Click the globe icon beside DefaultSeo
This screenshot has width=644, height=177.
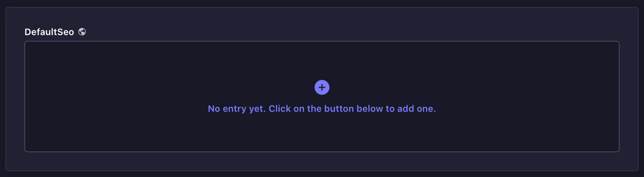82,32
